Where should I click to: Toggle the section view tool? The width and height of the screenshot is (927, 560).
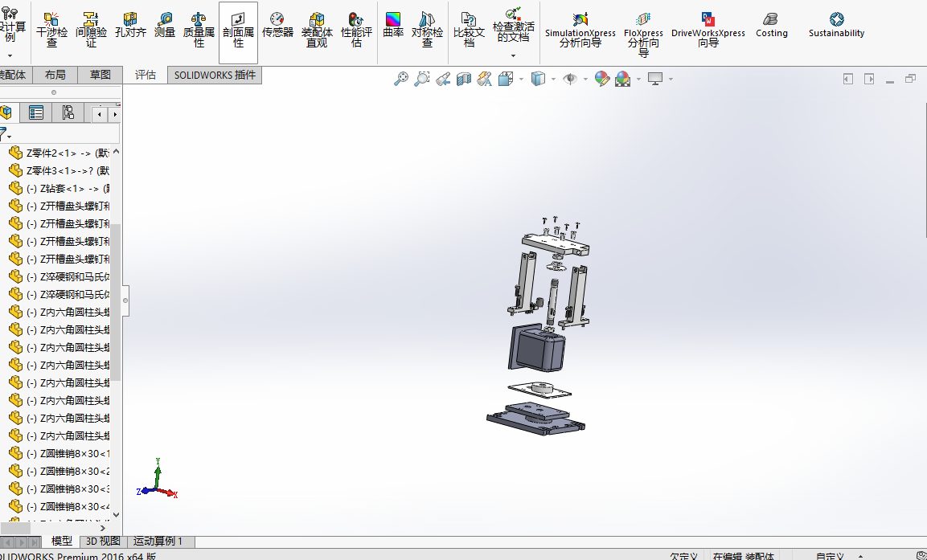[x=463, y=79]
